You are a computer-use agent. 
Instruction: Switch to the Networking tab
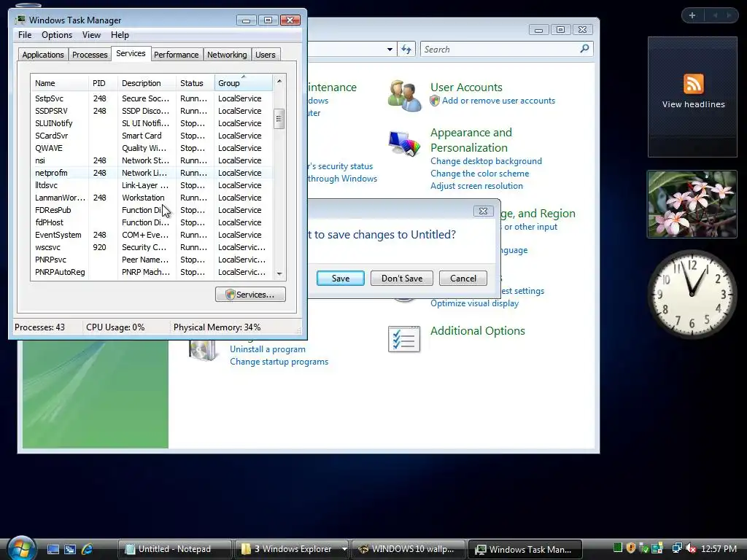[x=227, y=55]
